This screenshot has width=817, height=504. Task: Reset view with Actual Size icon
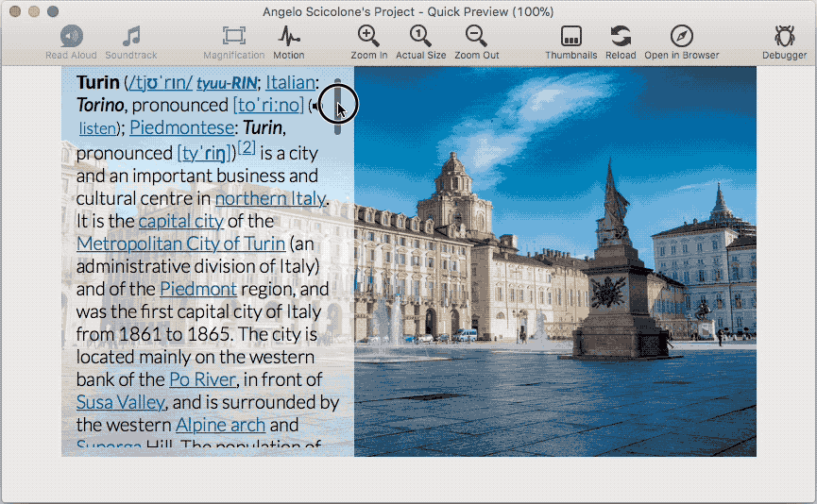[x=420, y=36]
